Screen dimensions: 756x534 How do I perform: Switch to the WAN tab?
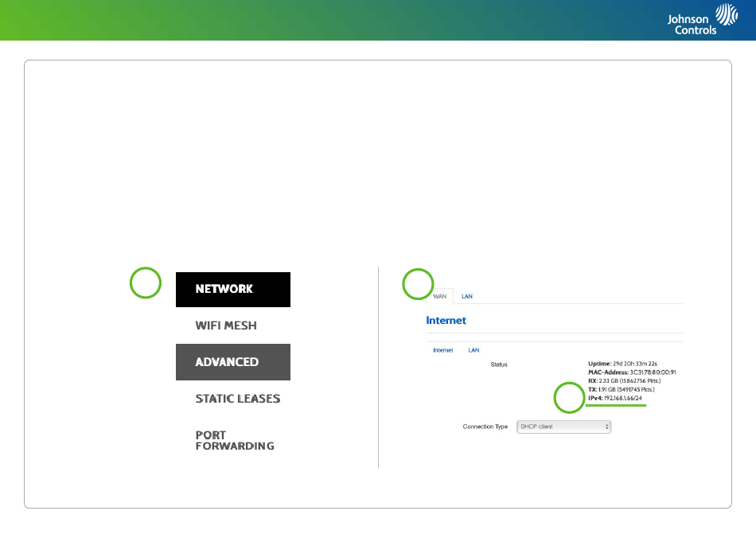pos(440,297)
